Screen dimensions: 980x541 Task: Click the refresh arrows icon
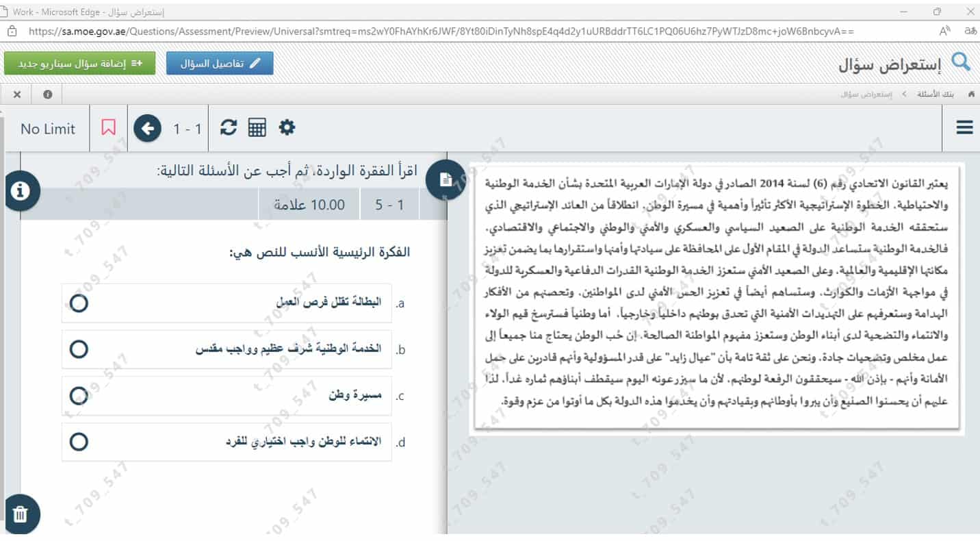tap(229, 127)
